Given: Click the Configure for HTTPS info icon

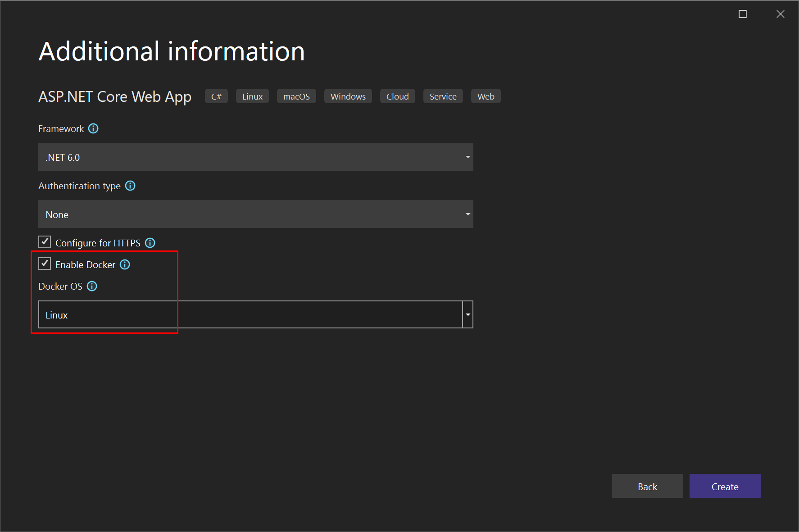Looking at the screenshot, I should click(150, 242).
